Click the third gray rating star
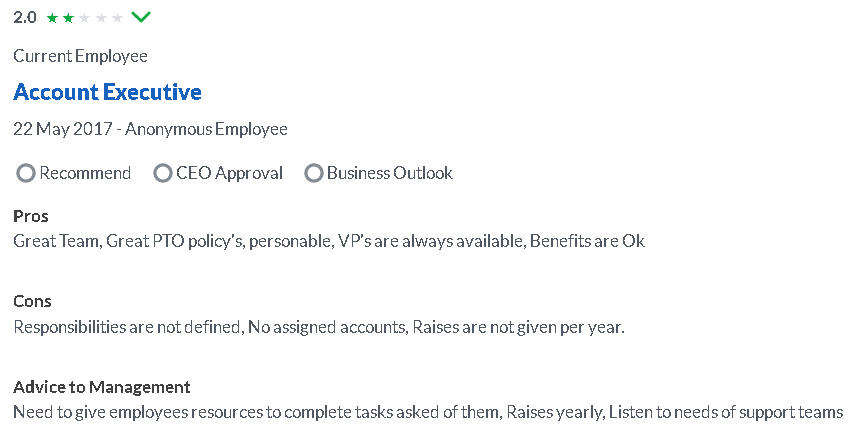This screenshot has height=446, width=854. point(84,18)
